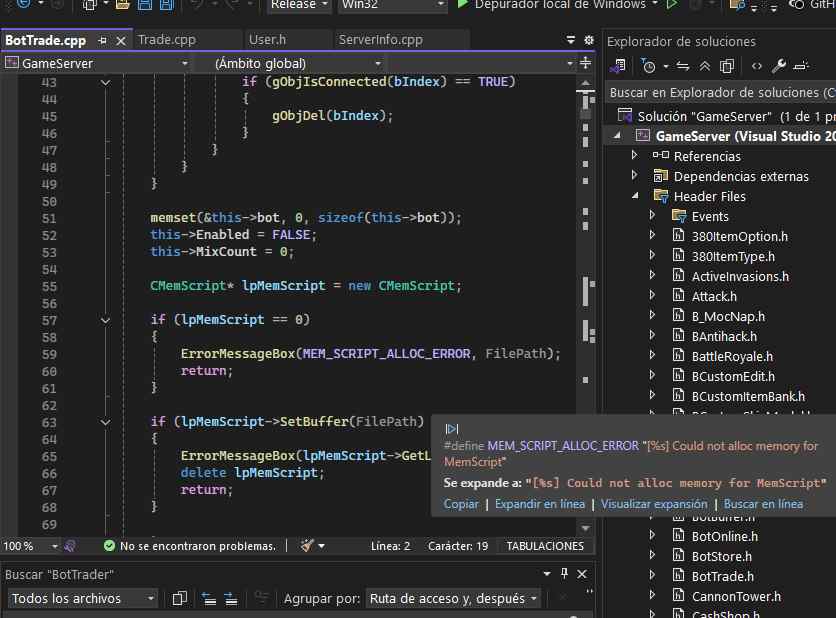Open the 100 % zoom level dropdown

click(x=30, y=546)
